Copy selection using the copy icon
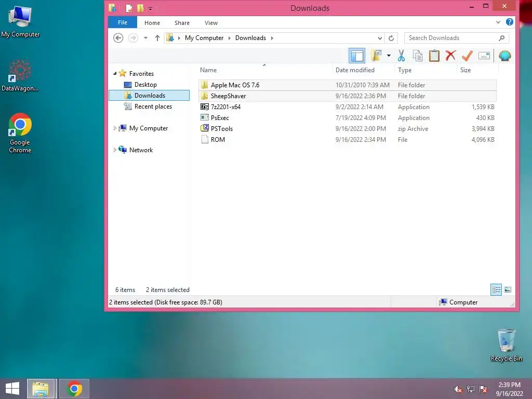The width and height of the screenshot is (532, 399). [x=418, y=56]
